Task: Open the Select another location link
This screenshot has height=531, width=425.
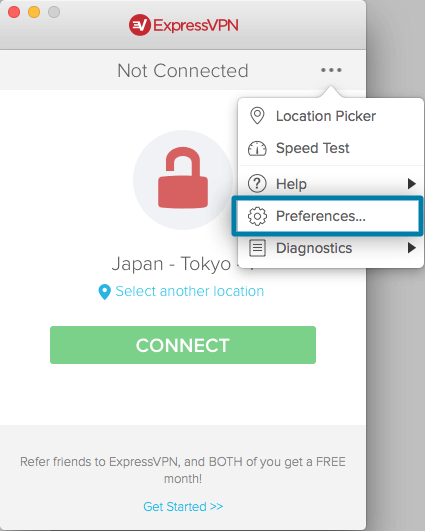Action: (x=189, y=291)
